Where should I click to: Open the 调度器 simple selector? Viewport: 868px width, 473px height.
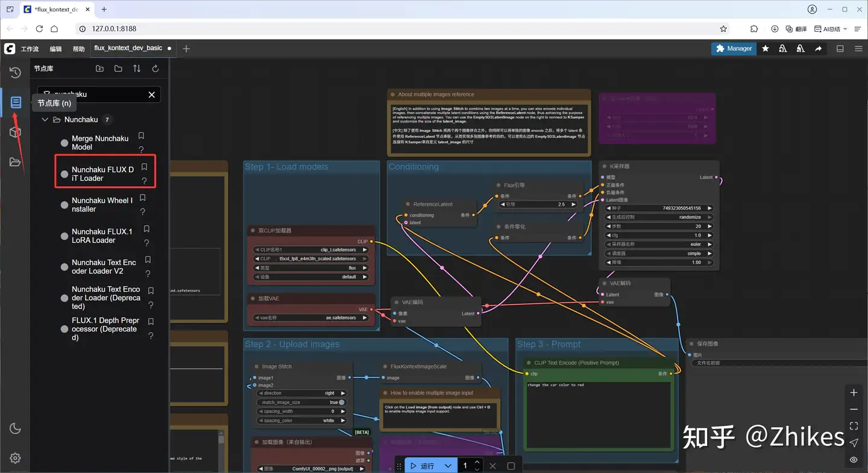(x=659, y=254)
